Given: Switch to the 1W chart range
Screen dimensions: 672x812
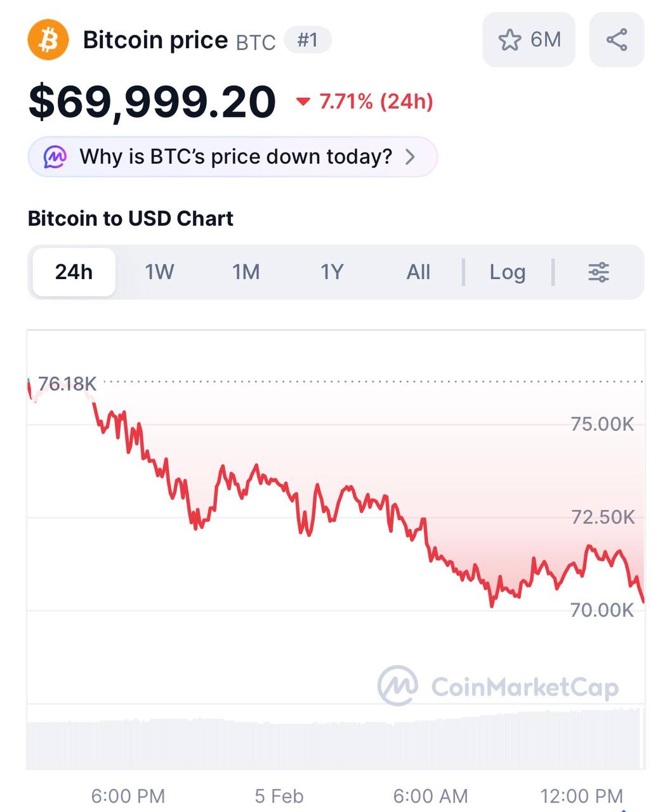Looking at the screenshot, I should coord(159,272).
